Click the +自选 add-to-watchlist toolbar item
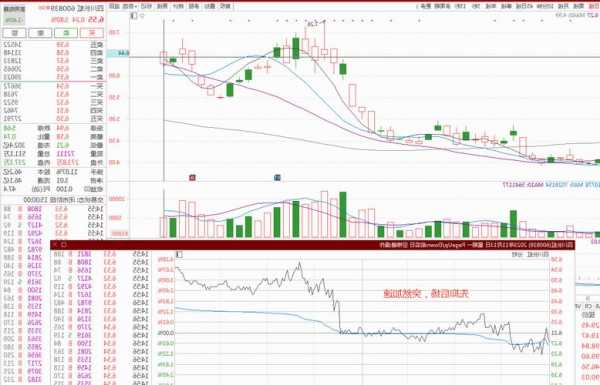The width and height of the screenshot is (600, 385). coord(129,6)
